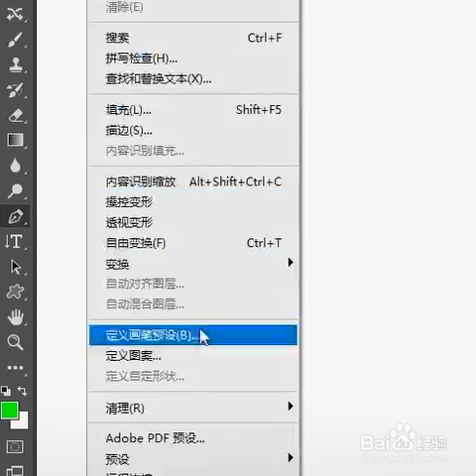The width and height of the screenshot is (476, 476).
Task: Select the Dodge tool
Action: pos(15,190)
